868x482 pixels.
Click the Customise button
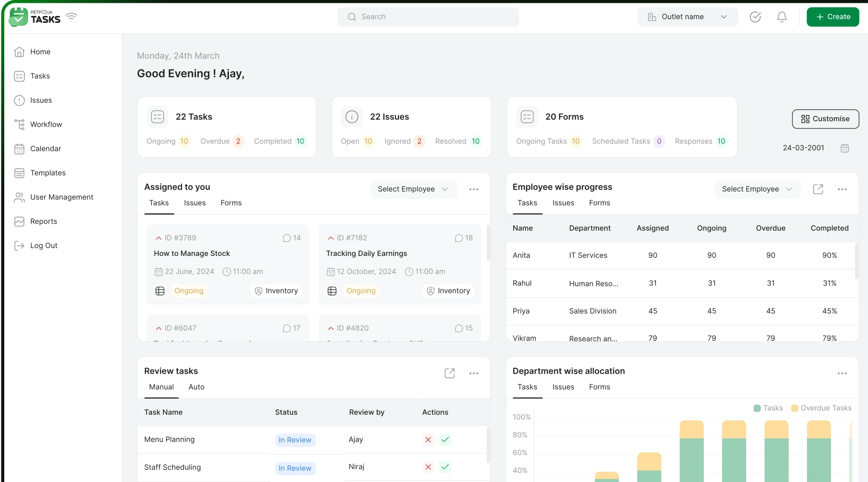pos(825,119)
